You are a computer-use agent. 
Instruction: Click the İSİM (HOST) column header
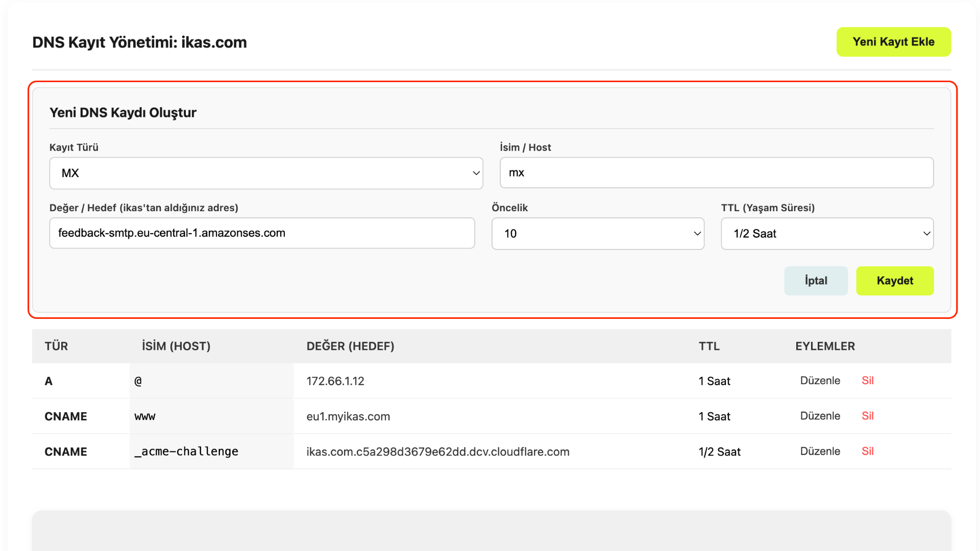(176, 346)
